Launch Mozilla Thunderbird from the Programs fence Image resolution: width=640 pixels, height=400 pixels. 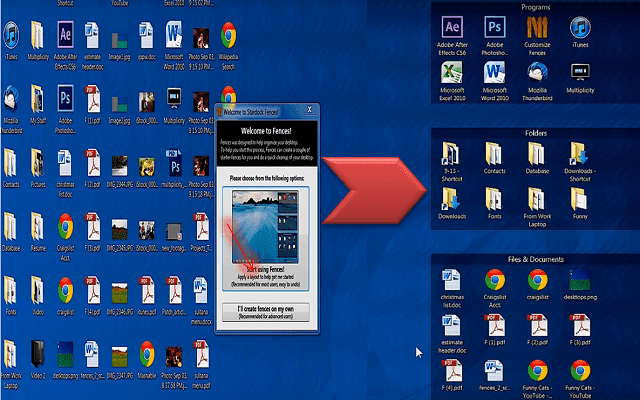pos(537,74)
